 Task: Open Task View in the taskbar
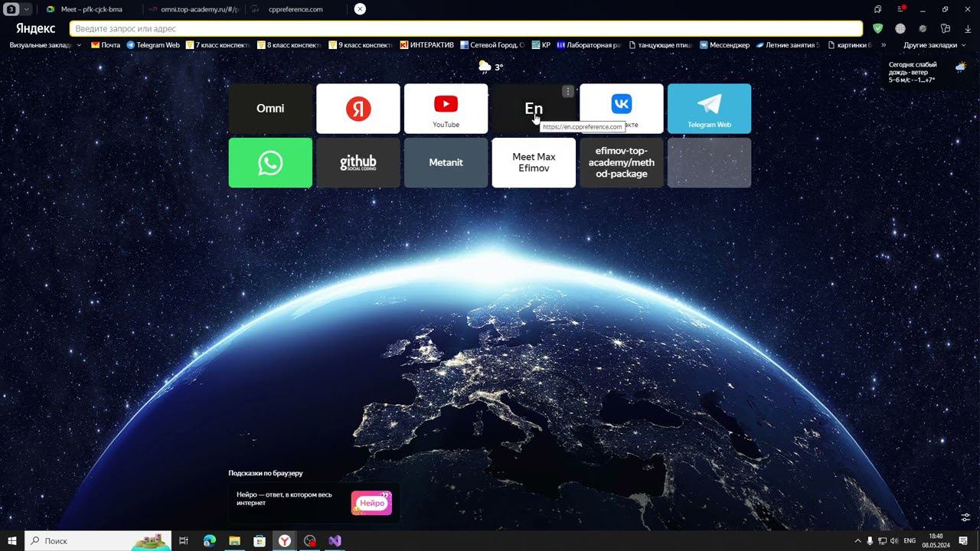(x=184, y=540)
